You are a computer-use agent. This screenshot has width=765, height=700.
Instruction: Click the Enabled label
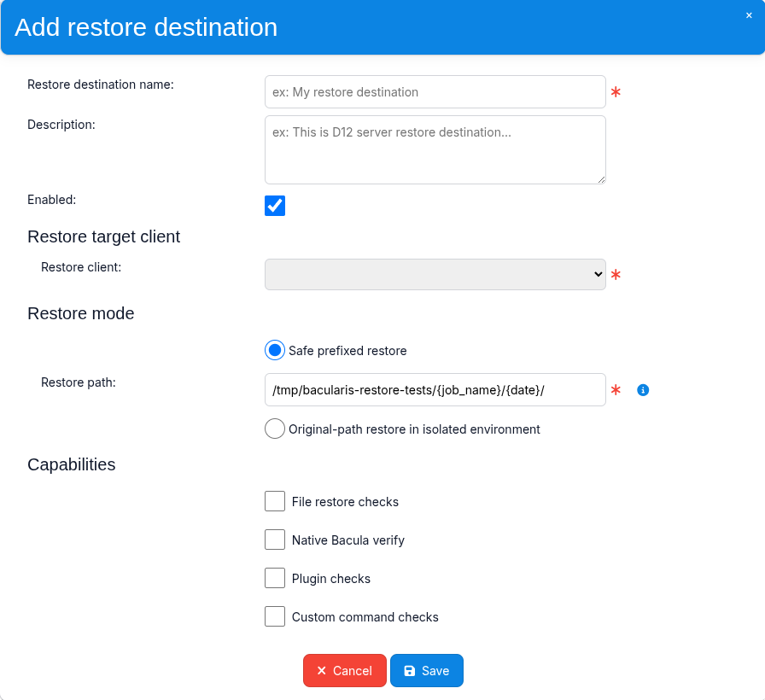click(x=52, y=200)
